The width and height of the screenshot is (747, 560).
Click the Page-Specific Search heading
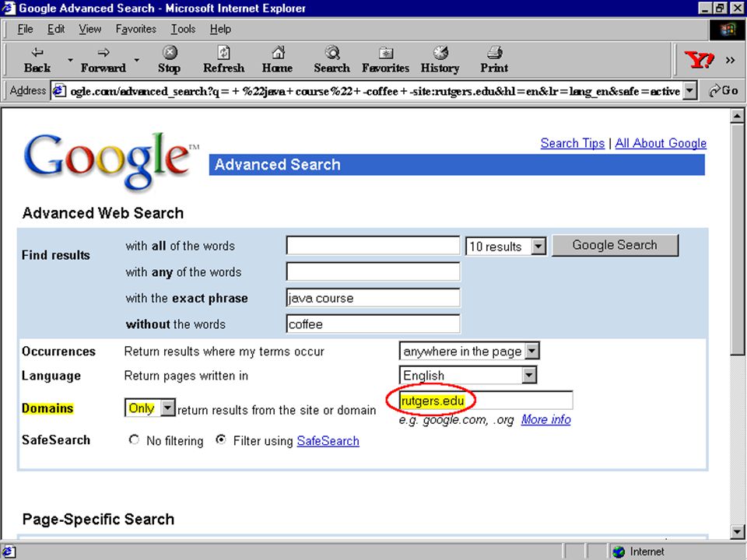[x=98, y=519]
